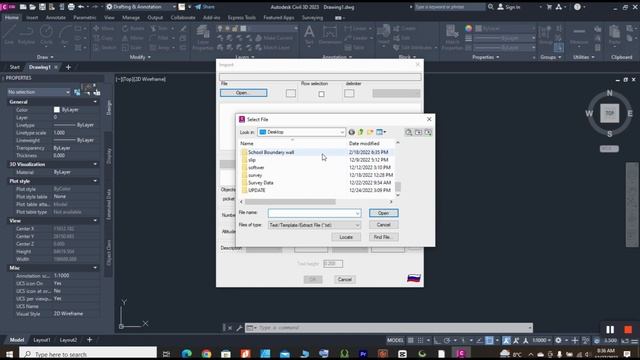Viewport: 640px width, 360px height.
Task: Toggle annotation objects visibility in status bar
Action: coord(507,340)
